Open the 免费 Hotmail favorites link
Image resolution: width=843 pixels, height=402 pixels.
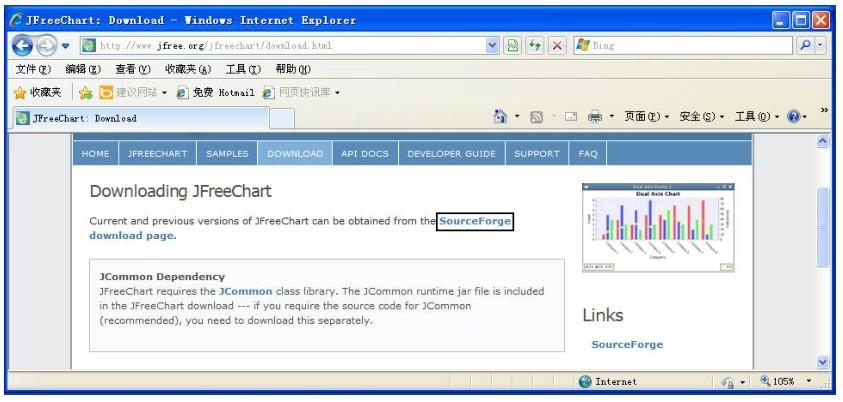tap(216, 93)
